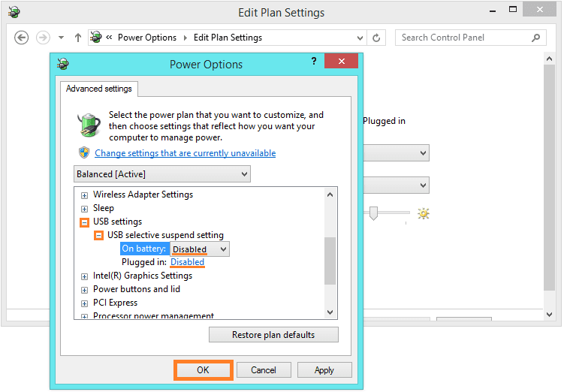Screen dimensions: 564x392
Task: Select Wireless Adapter Settings tree item
Action: point(143,194)
